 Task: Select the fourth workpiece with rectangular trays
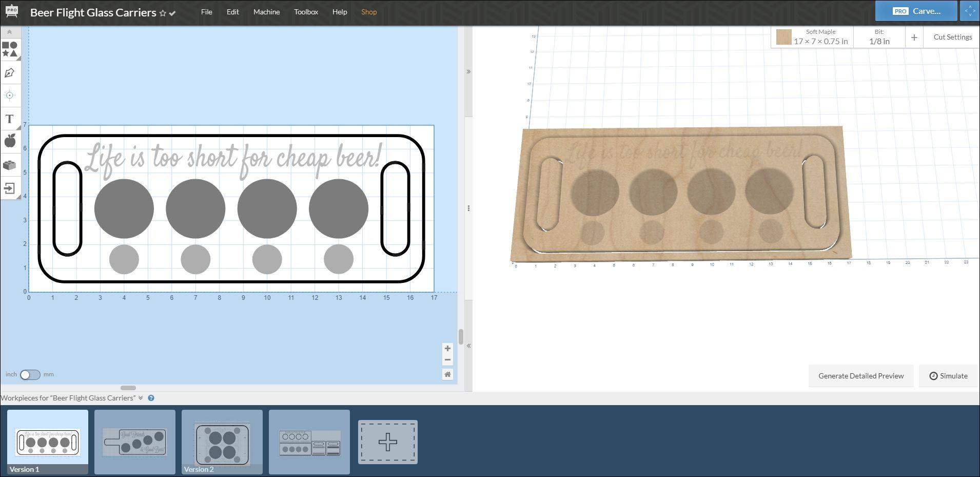309,442
